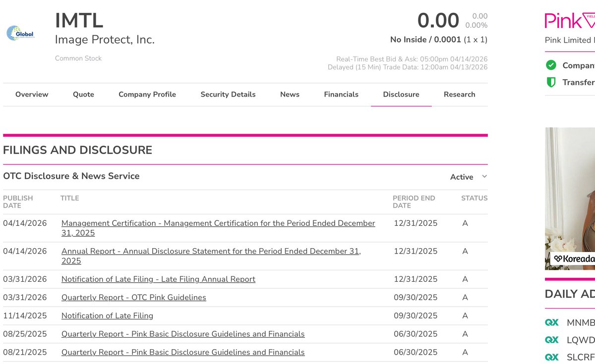This screenshot has width=595, height=364.
Task: Click the Delayed (15 Min) Trade Data timestamp
Action: click(x=408, y=67)
